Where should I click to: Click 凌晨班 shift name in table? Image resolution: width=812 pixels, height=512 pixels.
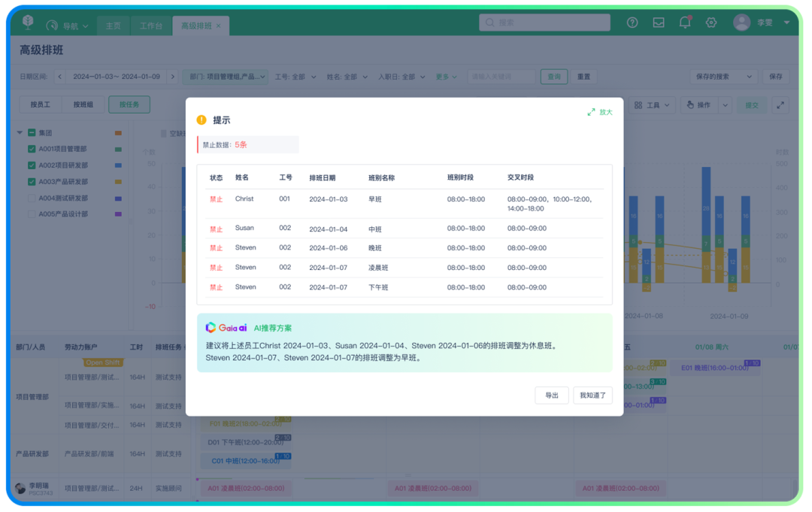click(378, 268)
